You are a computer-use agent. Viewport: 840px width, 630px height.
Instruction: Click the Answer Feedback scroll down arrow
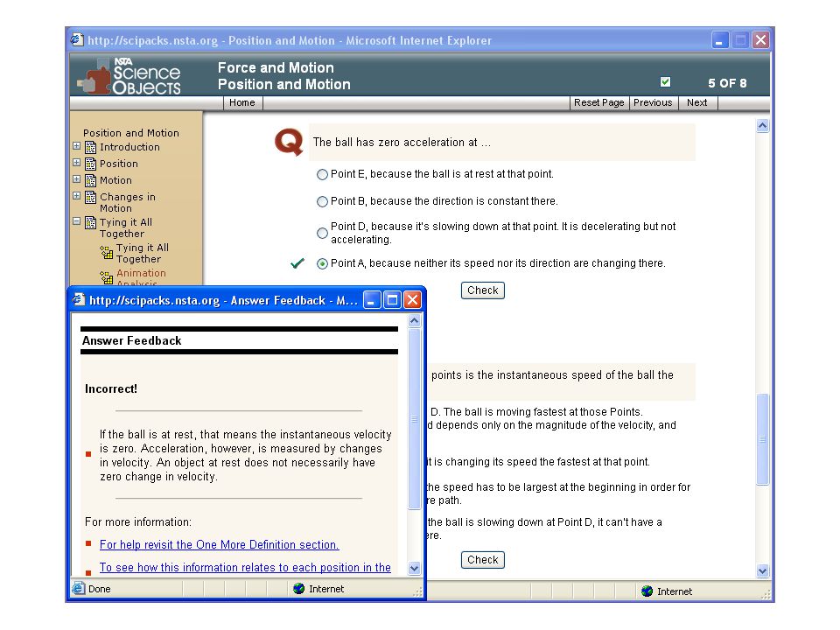tap(414, 569)
